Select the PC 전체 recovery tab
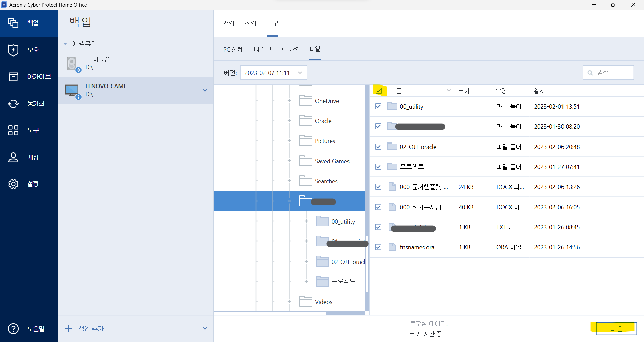Screen dimensions: 644x342 click(233, 49)
